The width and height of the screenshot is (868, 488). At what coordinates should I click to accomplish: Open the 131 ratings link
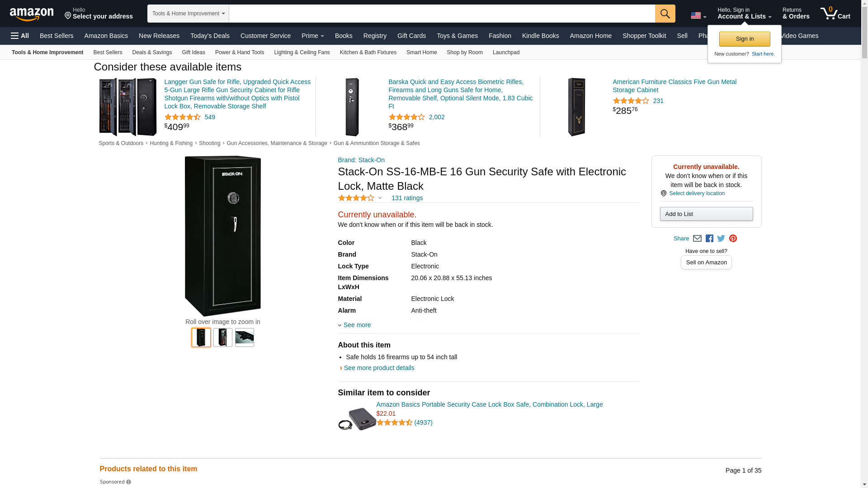[x=407, y=198]
